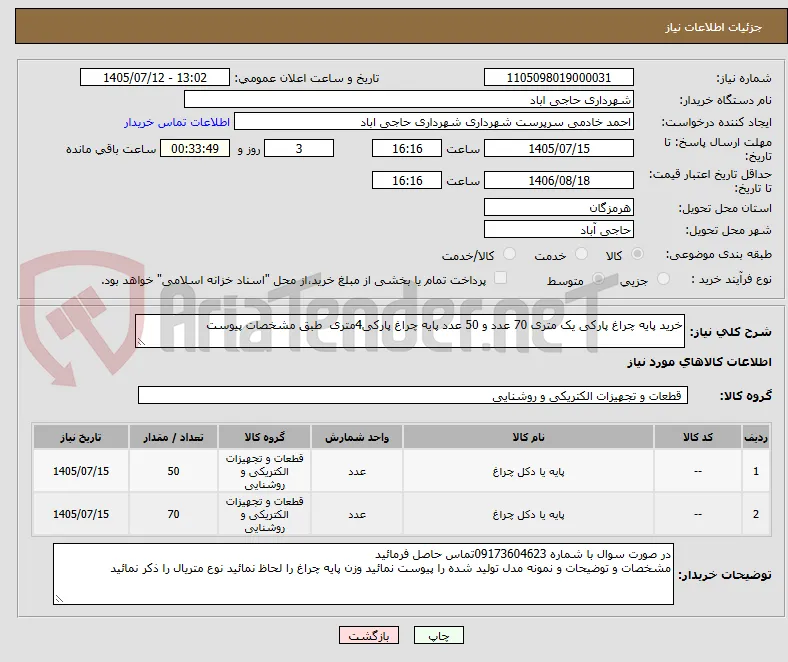Click the گروه کالا field قطعات و تجهیزات
Image resolution: width=788 pixels, height=662 pixels.
[x=413, y=395]
